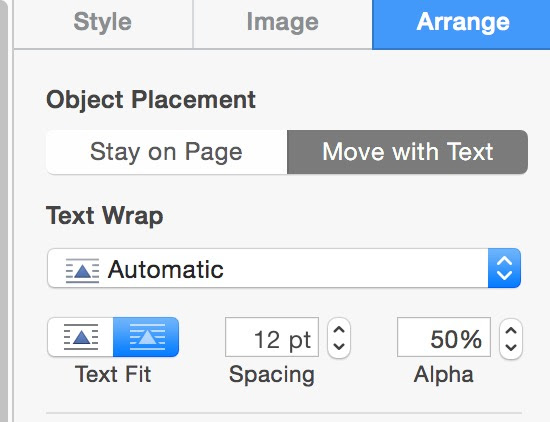Select rectangular Text Fit icon
Viewport: 550px width, 422px height.
[81, 337]
